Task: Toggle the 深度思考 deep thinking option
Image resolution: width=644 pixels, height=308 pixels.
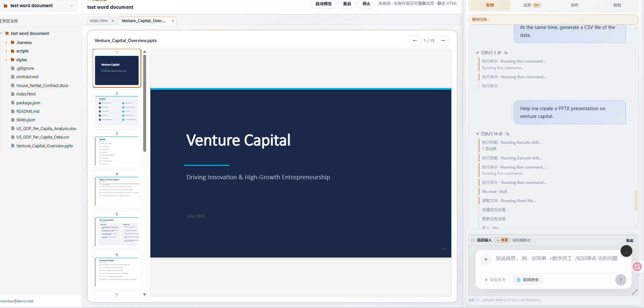Action: (495, 280)
